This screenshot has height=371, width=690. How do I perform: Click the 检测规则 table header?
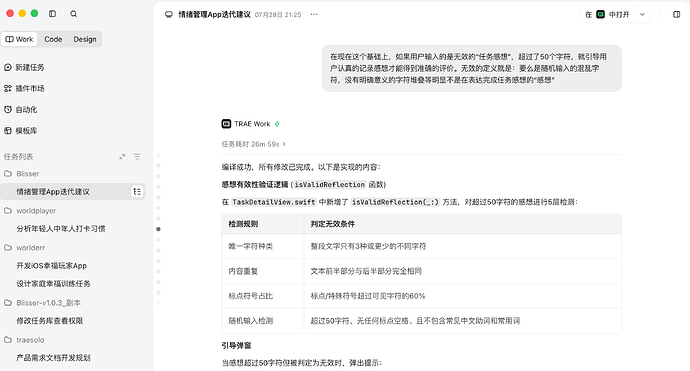coord(263,224)
